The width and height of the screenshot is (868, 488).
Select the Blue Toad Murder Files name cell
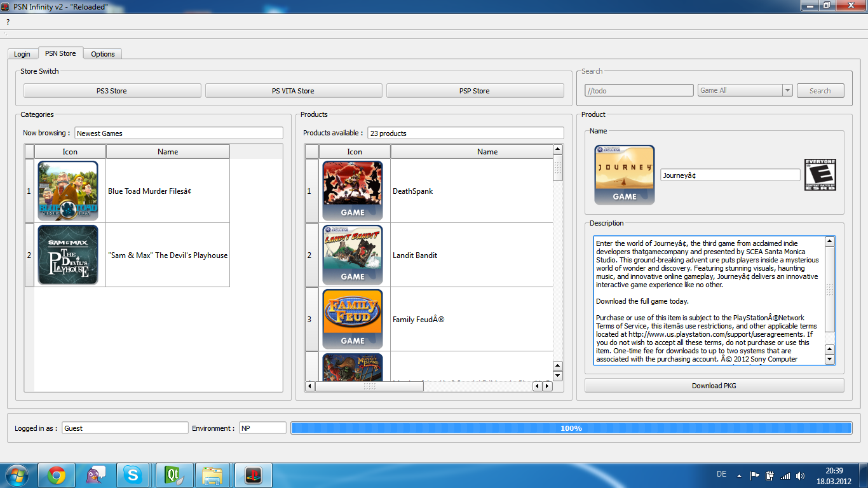click(x=168, y=191)
